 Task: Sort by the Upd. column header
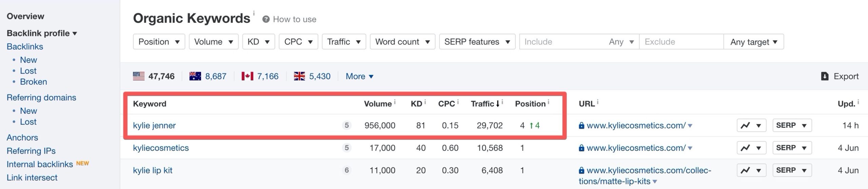click(x=846, y=104)
